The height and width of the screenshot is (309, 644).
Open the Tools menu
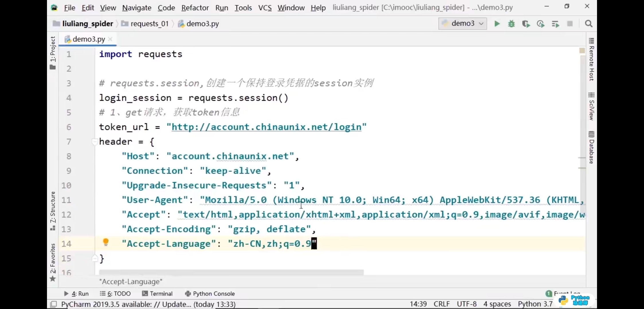(x=243, y=8)
